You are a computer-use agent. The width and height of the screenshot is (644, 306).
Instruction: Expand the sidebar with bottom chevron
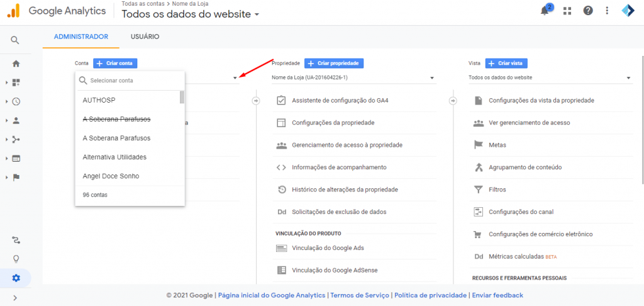(15, 298)
